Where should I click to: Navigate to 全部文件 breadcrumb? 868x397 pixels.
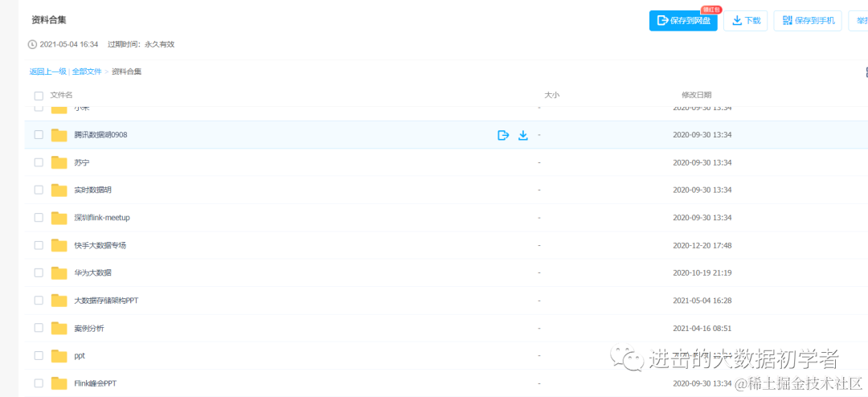click(87, 72)
